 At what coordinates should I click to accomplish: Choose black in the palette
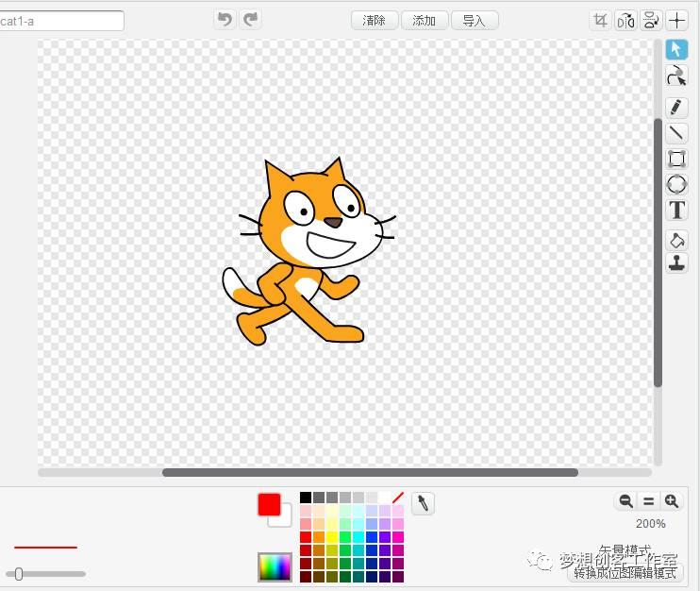(x=306, y=498)
